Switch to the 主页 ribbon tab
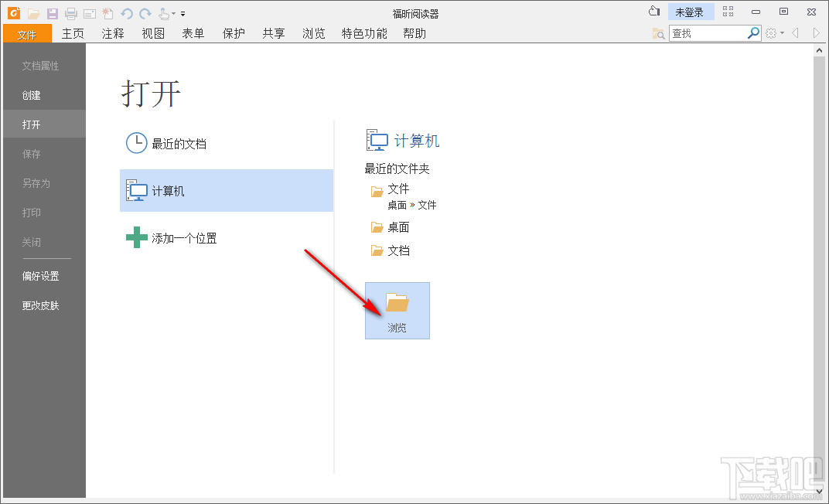Image resolution: width=829 pixels, height=504 pixels. pyautogui.click(x=73, y=33)
